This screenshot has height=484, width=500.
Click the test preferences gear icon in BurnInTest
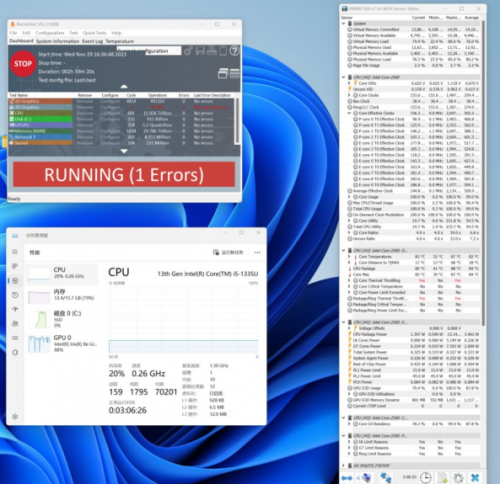click(188, 51)
